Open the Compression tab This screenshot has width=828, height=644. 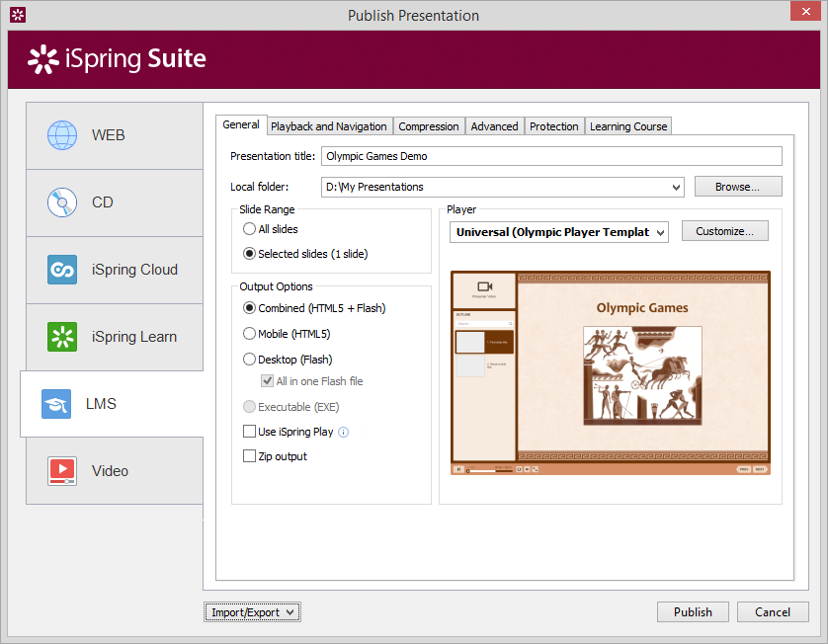[x=428, y=126]
